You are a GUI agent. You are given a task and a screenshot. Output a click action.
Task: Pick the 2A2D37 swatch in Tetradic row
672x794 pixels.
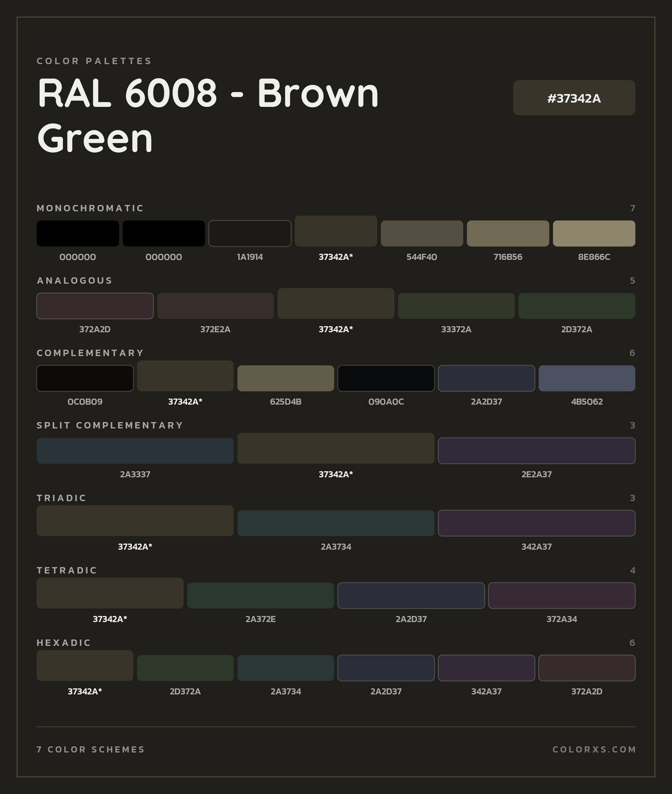pyautogui.click(x=411, y=595)
